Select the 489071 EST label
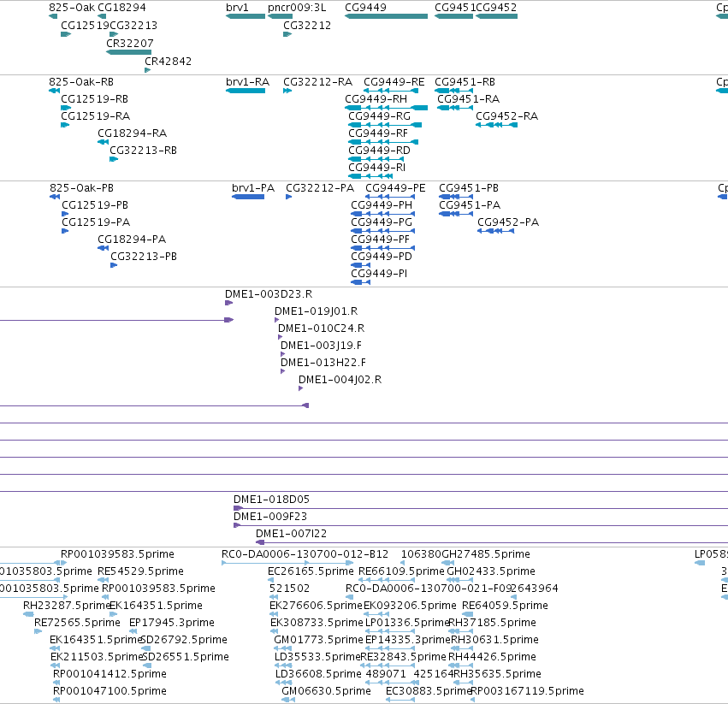728x704 pixels. click(x=386, y=674)
